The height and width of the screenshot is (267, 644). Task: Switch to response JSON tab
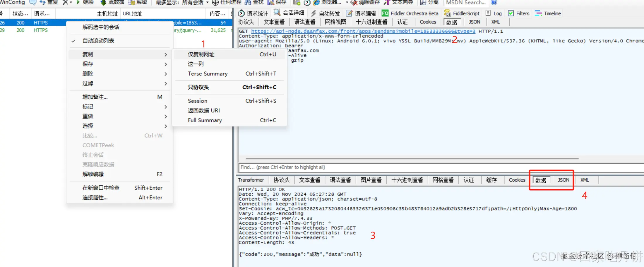563,180
